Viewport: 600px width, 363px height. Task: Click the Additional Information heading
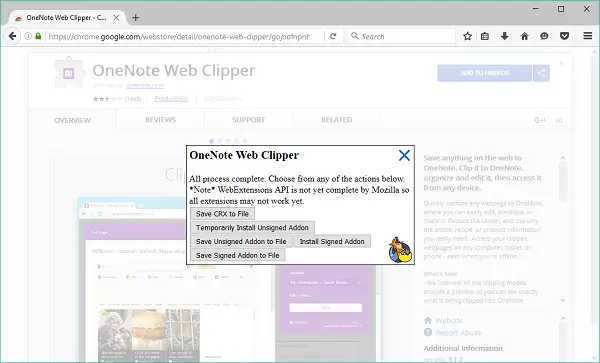tap(463, 348)
